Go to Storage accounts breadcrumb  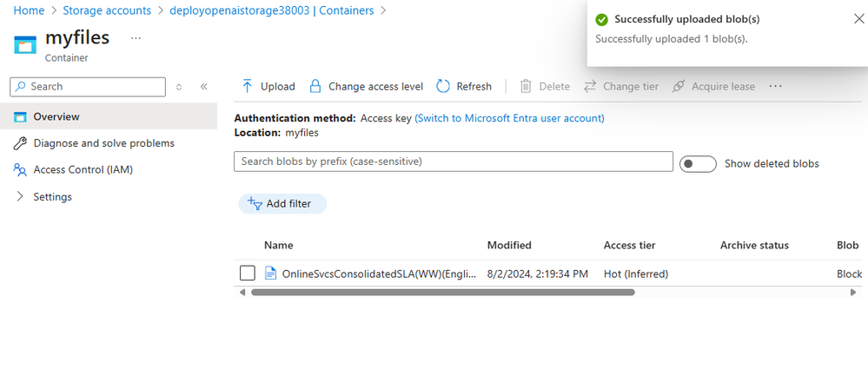pyautogui.click(x=107, y=10)
